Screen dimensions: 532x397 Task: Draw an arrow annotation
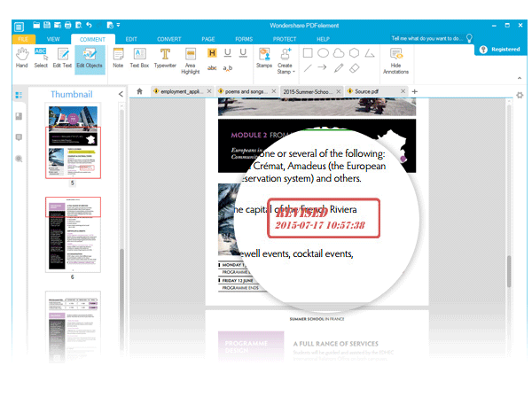[323, 67]
